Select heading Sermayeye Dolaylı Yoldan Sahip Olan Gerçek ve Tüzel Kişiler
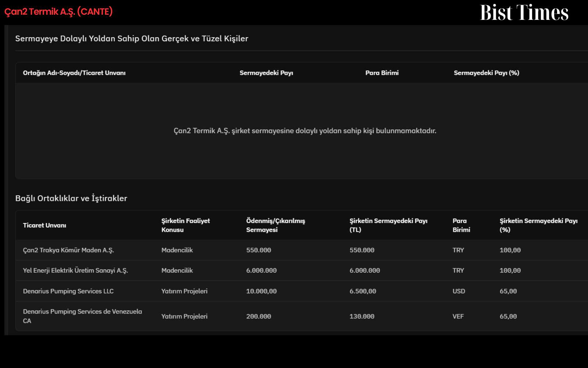Image resolution: width=588 pixels, height=368 pixels. (x=132, y=39)
